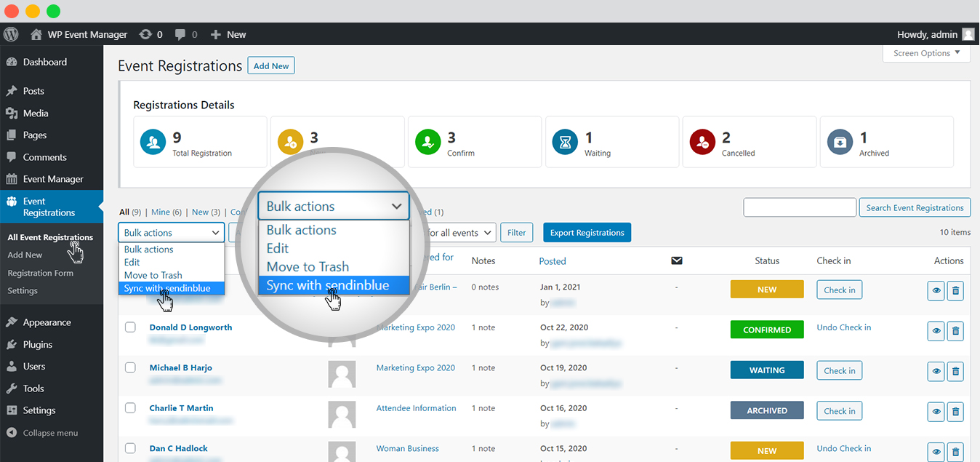View Charlie T Martin registration eye icon
The height and width of the screenshot is (462, 980).
click(x=936, y=412)
